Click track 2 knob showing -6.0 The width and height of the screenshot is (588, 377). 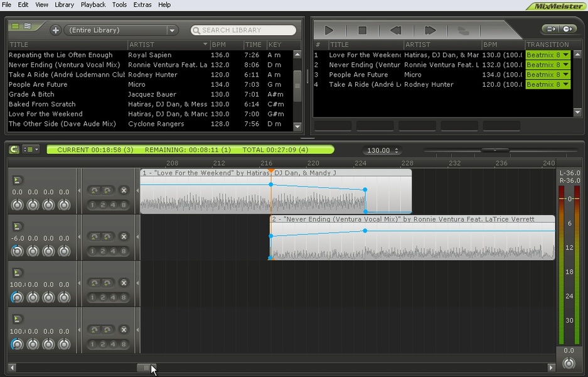[x=17, y=251]
